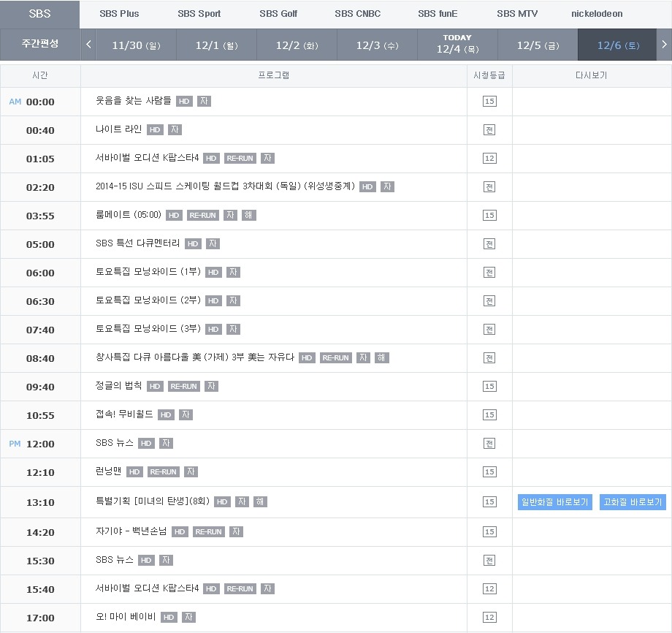Click SBS 뉴스 at 12:00
This screenshot has width=672, height=633.
(x=115, y=442)
